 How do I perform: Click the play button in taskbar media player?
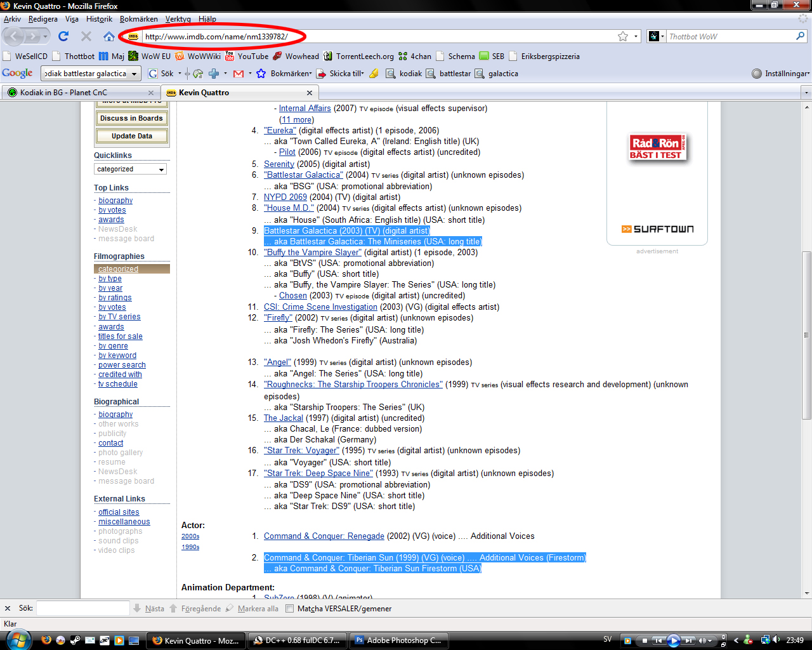coord(673,640)
